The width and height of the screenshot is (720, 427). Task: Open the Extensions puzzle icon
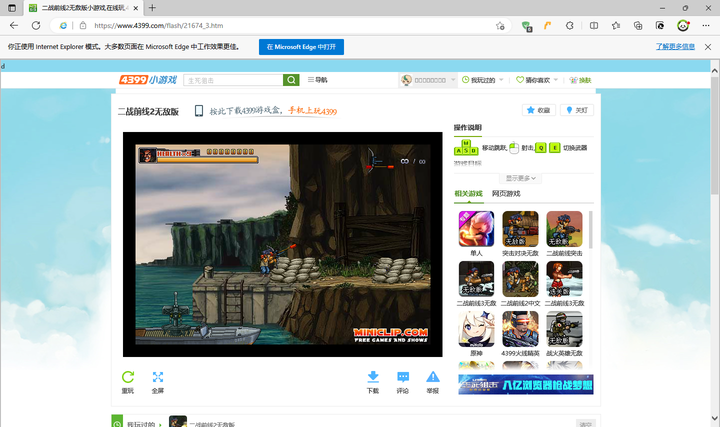(569, 26)
